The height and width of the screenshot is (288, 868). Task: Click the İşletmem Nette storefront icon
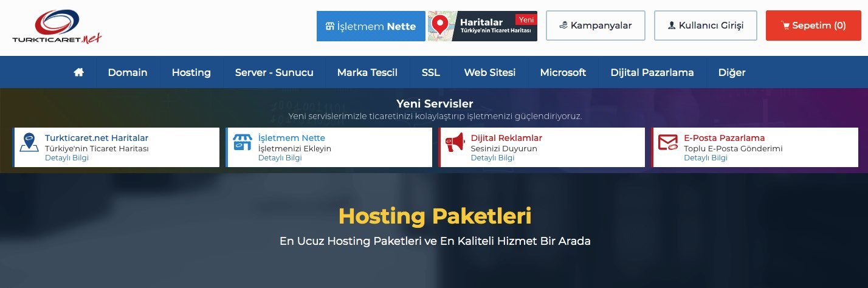pos(242,143)
